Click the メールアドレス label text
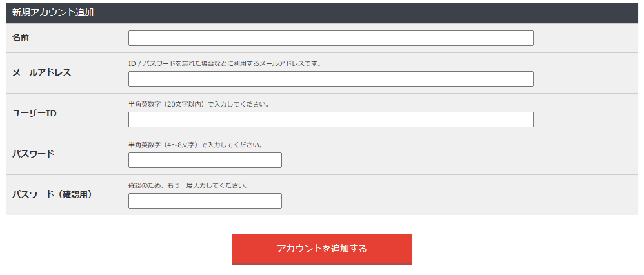Viewport: 644px width, 275px height. (x=41, y=73)
